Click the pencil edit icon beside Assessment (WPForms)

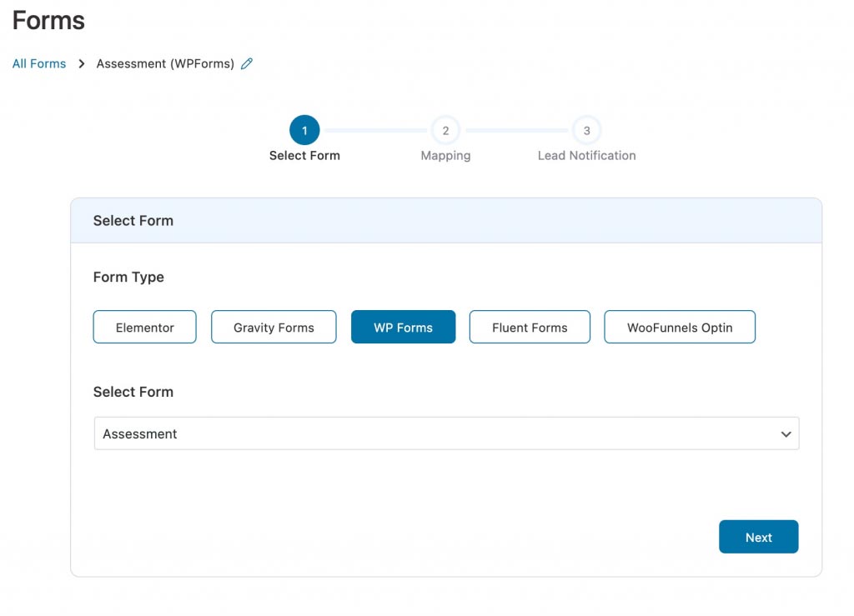point(247,63)
